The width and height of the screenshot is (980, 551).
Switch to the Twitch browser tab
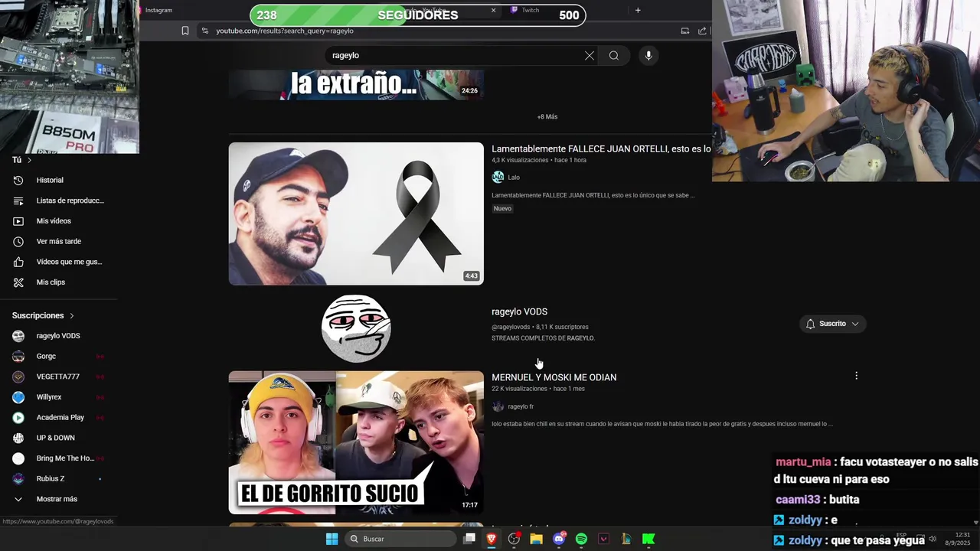click(531, 10)
